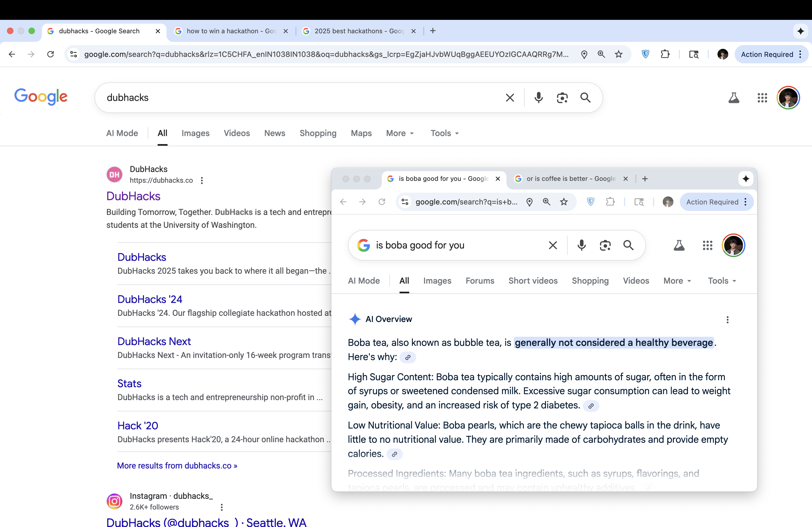Bookmark this page with the star icon in main address bar
This screenshot has height=527, width=812.
click(619, 54)
